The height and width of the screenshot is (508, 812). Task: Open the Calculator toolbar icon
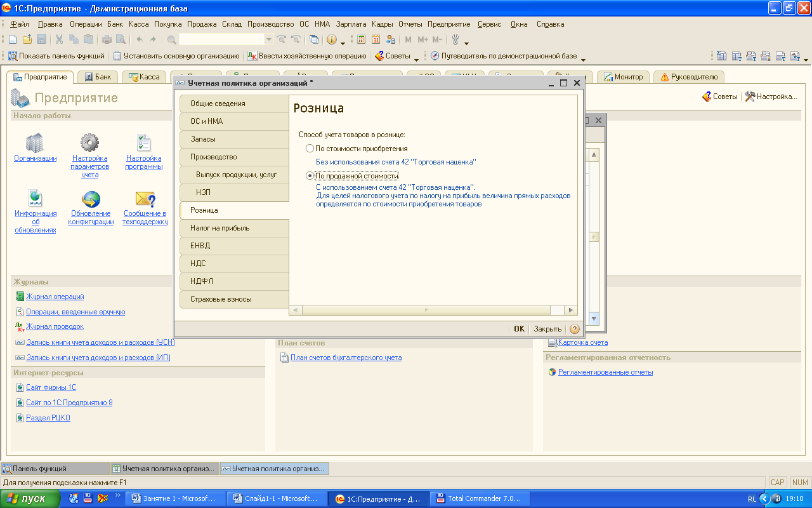coord(362,39)
